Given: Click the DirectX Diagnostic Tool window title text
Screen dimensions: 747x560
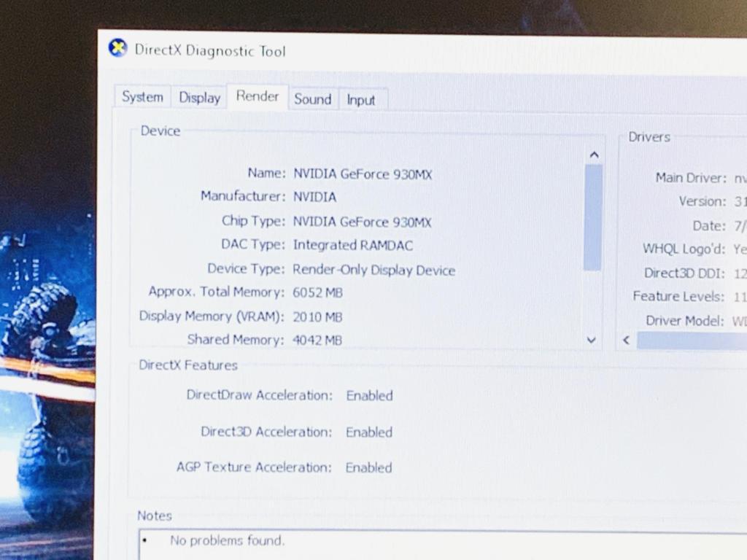Looking at the screenshot, I should pos(210,50).
